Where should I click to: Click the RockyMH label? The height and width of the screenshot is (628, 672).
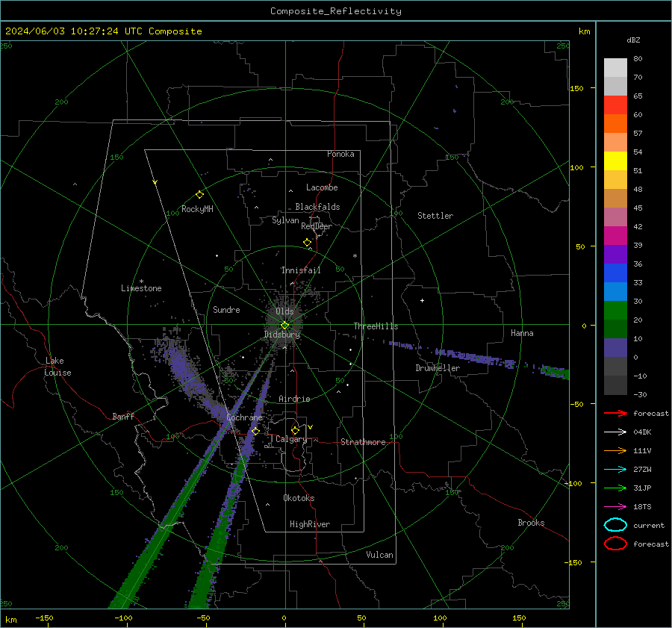(197, 209)
